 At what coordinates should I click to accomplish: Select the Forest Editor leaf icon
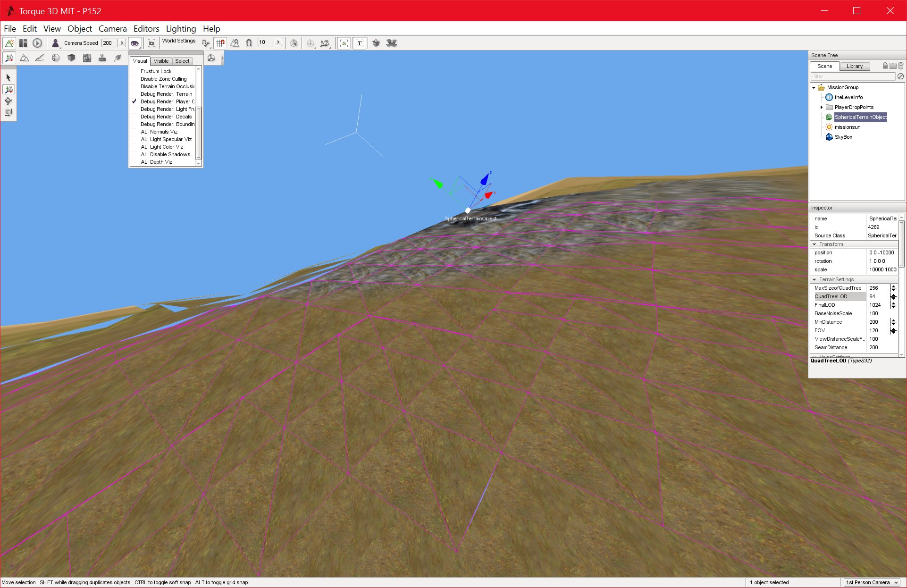[118, 58]
